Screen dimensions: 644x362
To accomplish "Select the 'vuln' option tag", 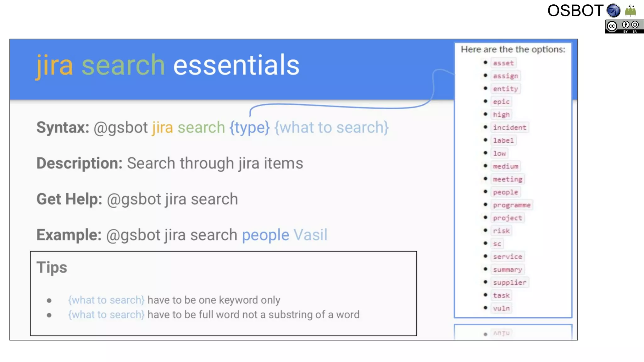I will click(x=501, y=308).
